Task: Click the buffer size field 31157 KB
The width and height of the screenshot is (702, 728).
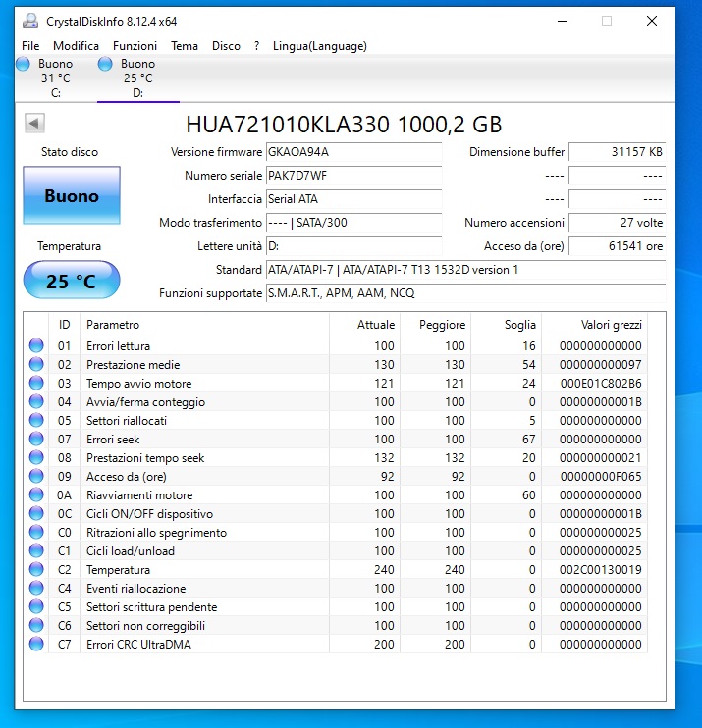Action: tap(618, 152)
